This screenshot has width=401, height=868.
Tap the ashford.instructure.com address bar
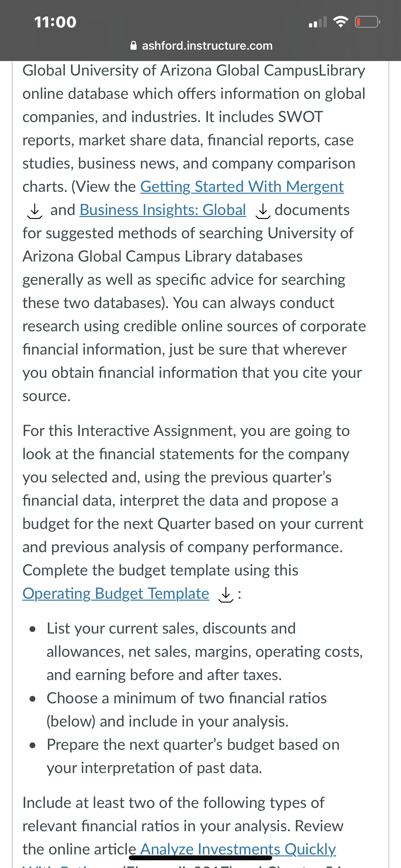[201, 46]
